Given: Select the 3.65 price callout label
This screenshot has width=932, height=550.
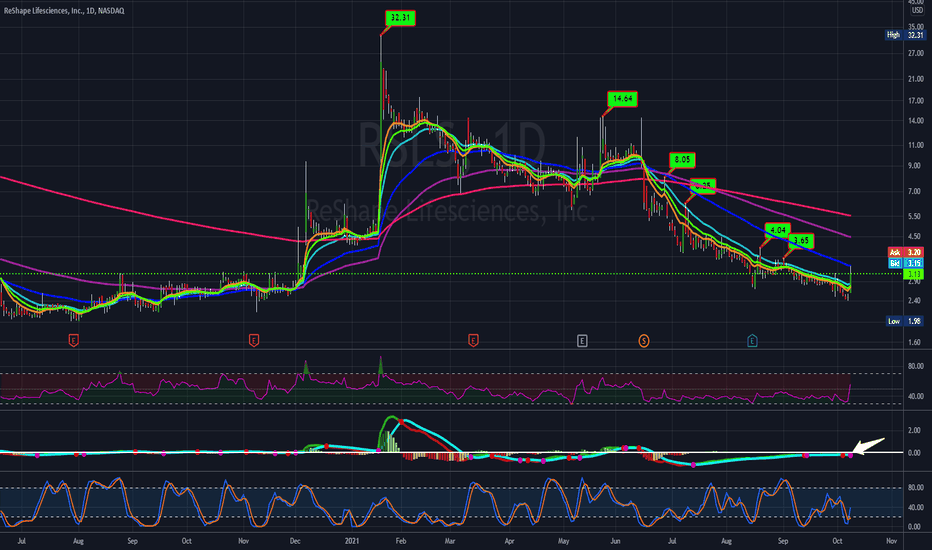Looking at the screenshot, I should 801,241.
